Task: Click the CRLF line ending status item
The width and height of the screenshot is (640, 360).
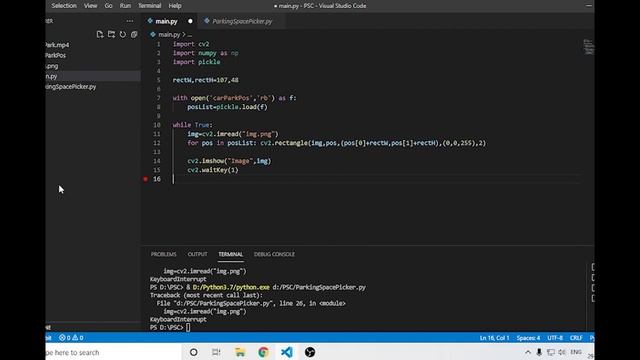Action: (576, 338)
